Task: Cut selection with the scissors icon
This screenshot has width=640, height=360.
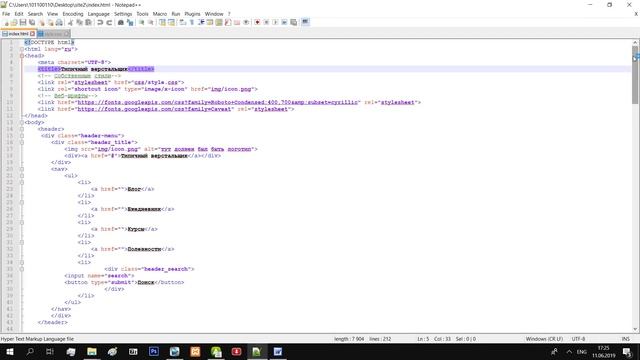Action: point(70,22)
